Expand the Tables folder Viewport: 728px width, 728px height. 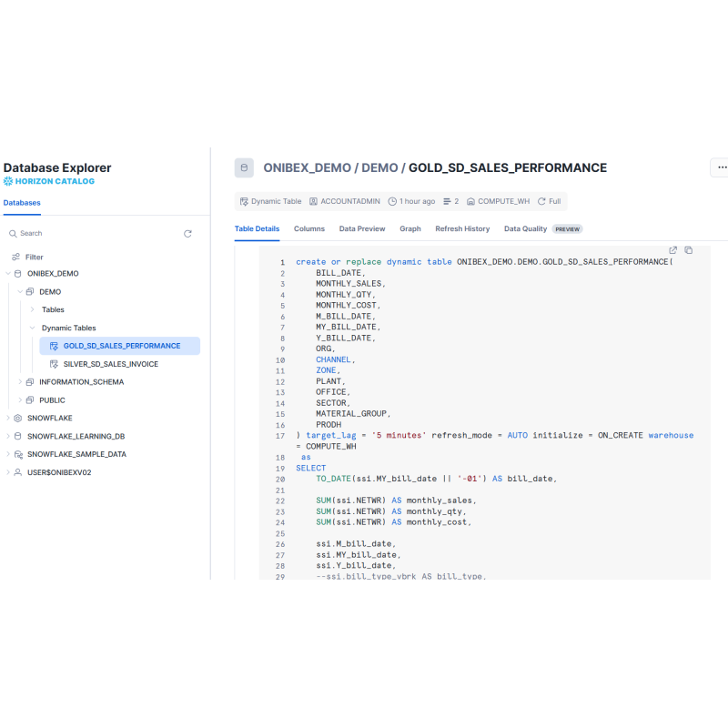tap(33, 309)
